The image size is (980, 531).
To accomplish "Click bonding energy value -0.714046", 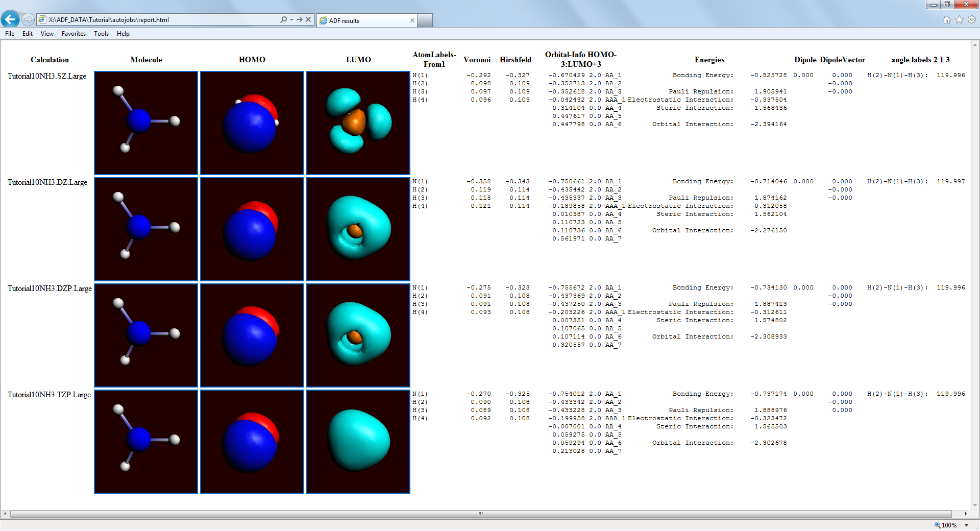I will point(769,181).
